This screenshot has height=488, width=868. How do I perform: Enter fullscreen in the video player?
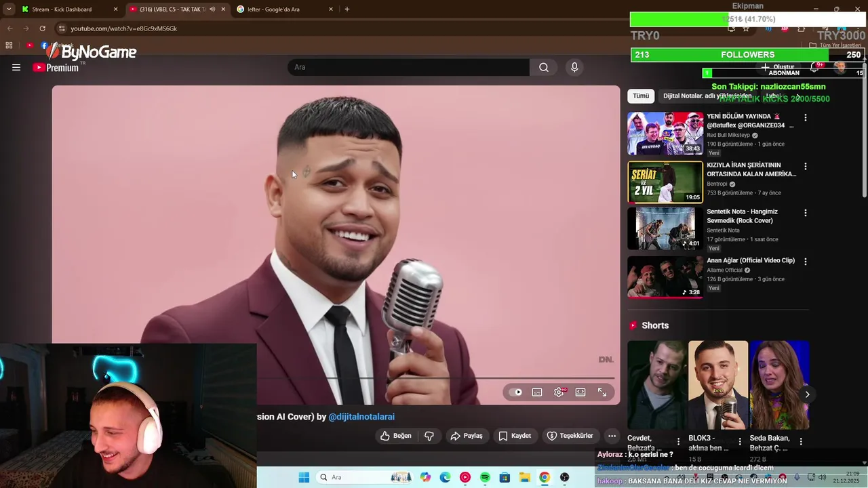[602, 392]
